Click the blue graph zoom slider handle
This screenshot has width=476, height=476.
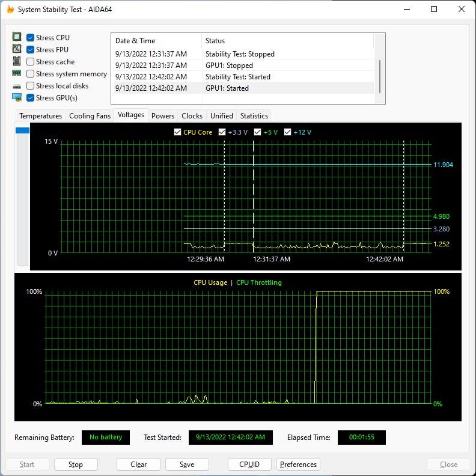22,130
